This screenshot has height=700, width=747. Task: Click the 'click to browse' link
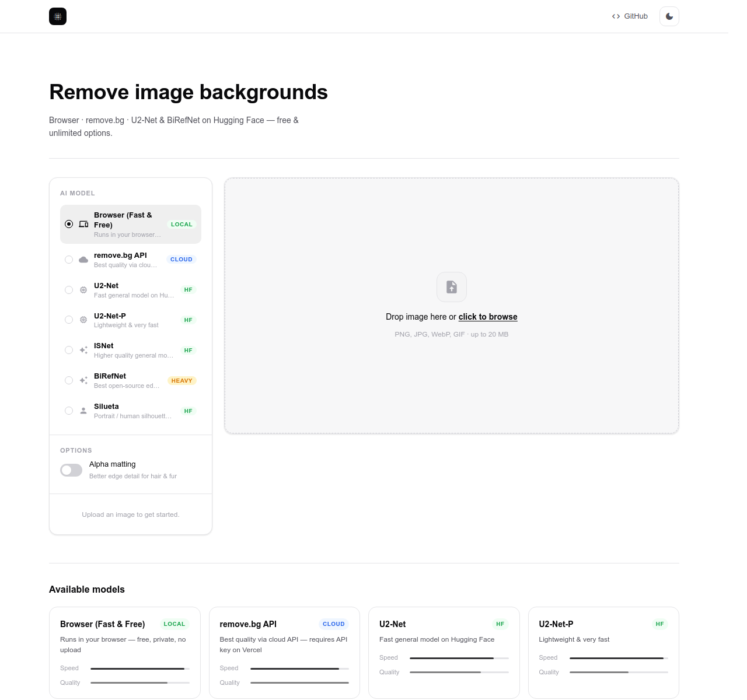pyautogui.click(x=488, y=317)
